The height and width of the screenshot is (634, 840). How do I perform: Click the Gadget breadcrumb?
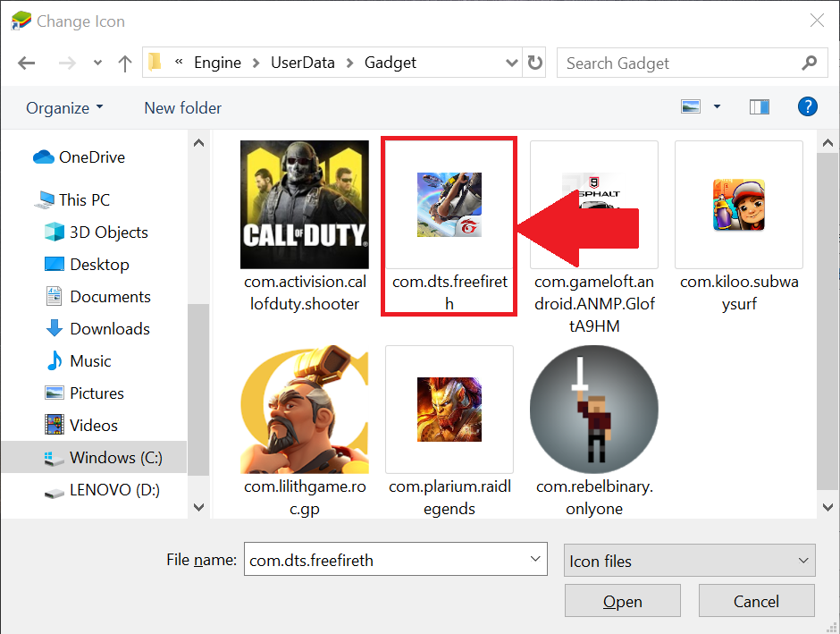(390, 63)
